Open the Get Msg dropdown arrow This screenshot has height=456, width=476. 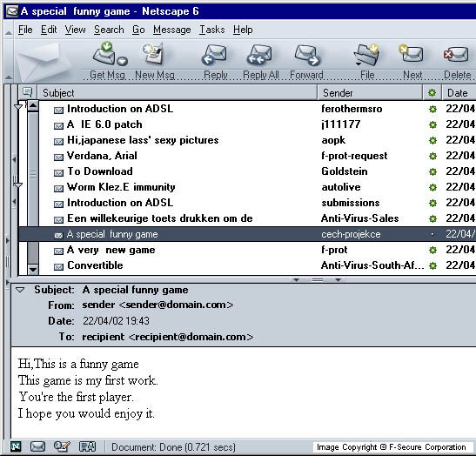click(123, 61)
